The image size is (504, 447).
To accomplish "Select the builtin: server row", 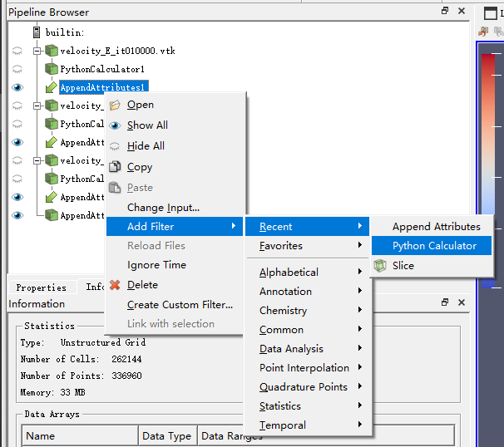I will coord(65,32).
